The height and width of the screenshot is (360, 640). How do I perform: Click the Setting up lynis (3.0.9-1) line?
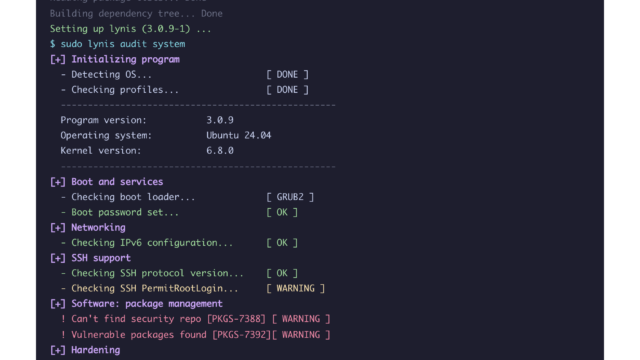point(131,29)
